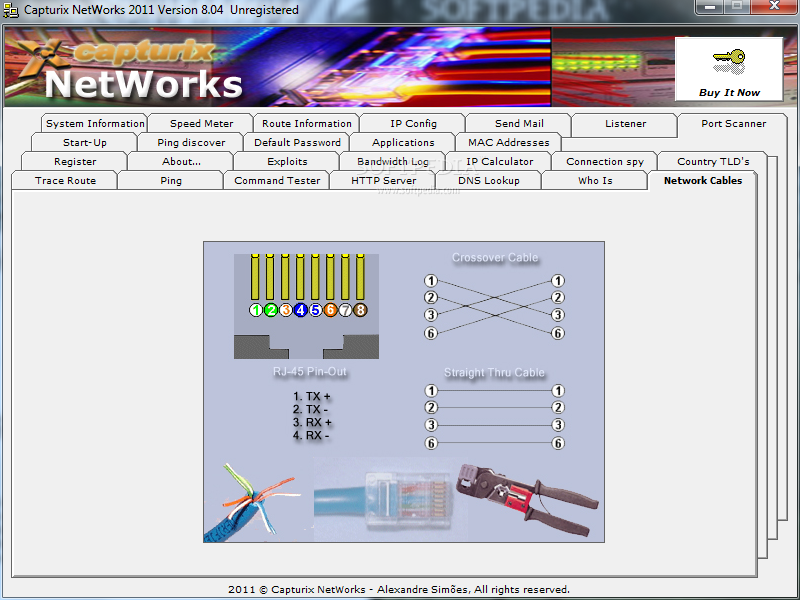Click the Capturix app icon in title bar

(11, 10)
